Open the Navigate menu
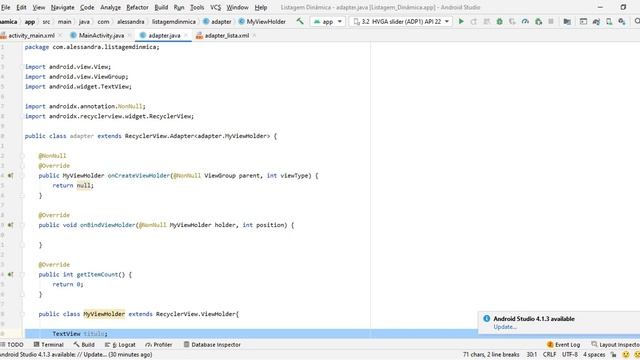 tap(62, 7)
